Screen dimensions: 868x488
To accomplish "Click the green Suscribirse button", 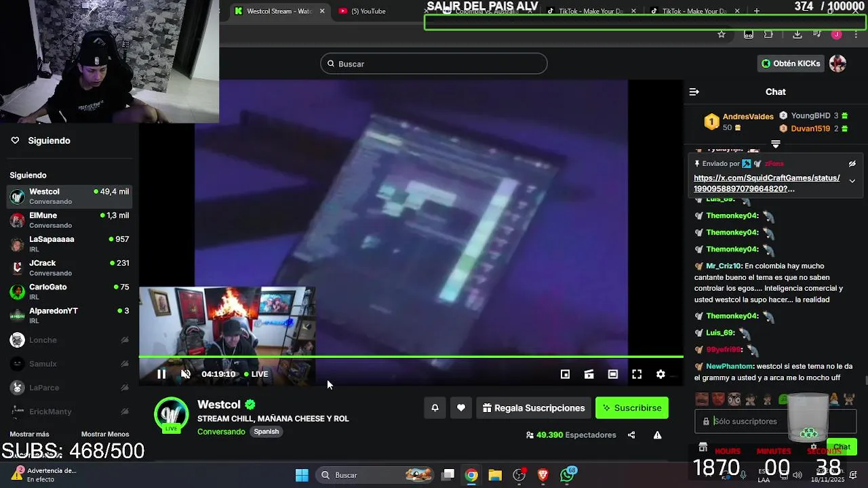I will 632,408.
